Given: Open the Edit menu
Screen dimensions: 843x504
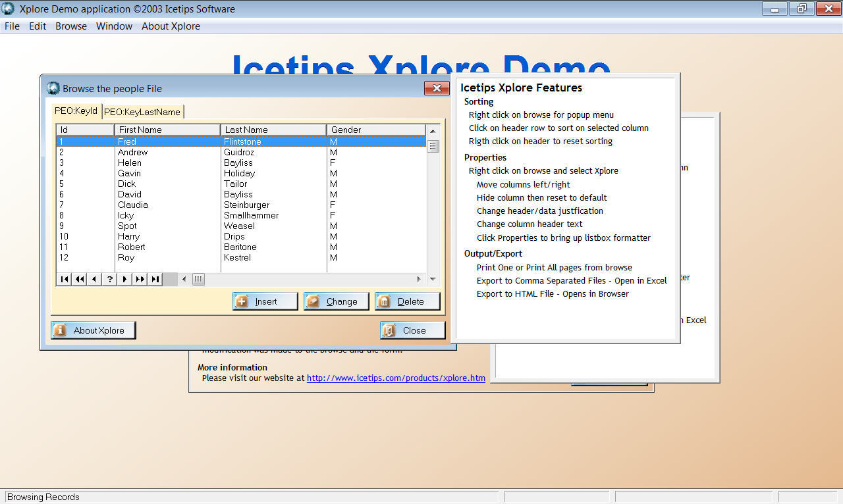Looking at the screenshot, I should 38,26.
